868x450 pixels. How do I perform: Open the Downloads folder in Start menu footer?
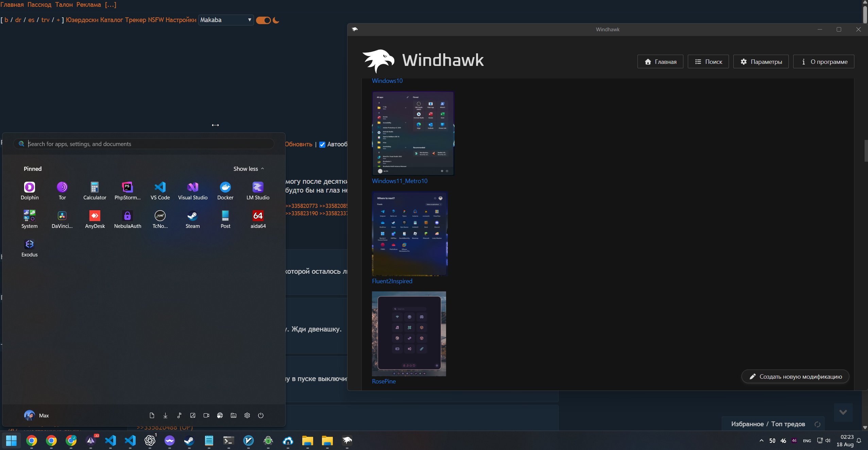click(166, 415)
